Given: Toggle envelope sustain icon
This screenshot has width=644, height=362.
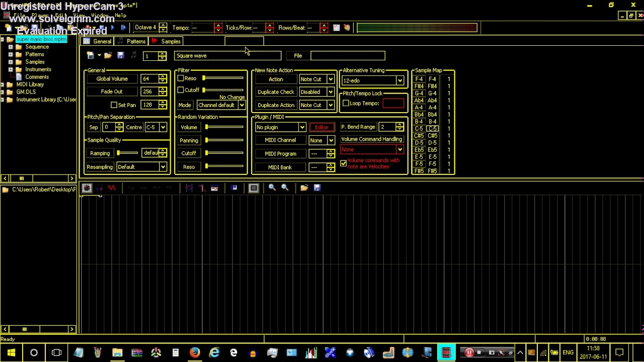Looking at the screenshot, I should coord(202,188).
